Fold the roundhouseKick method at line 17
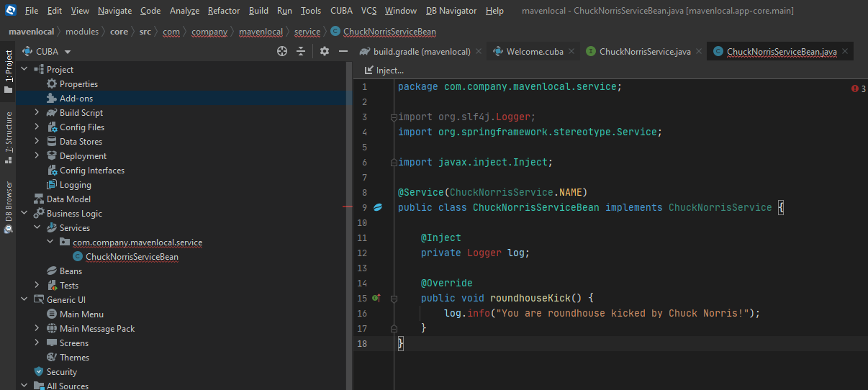This screenshot has width=868, height=390. [393, 328]
